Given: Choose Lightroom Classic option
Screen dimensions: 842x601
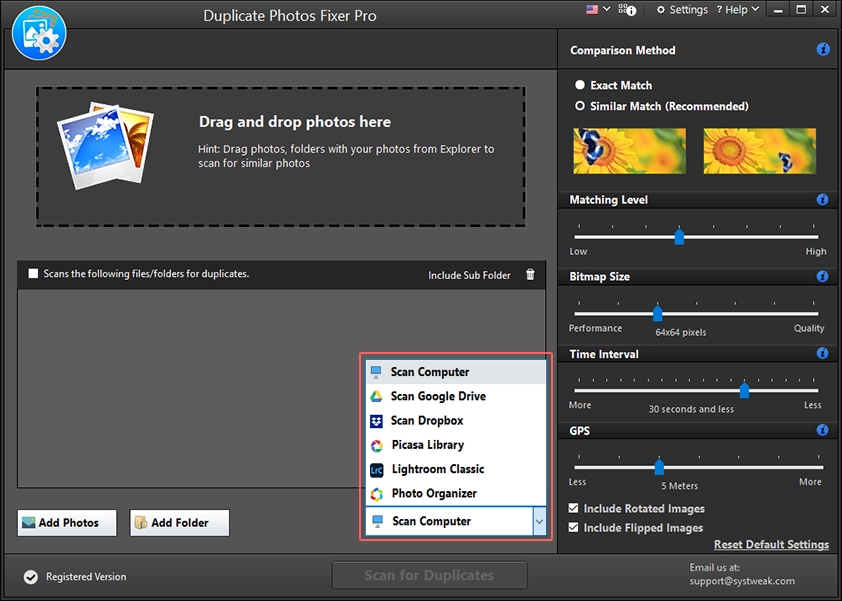Looking at the screenshot, I should [x=456, y=469].
